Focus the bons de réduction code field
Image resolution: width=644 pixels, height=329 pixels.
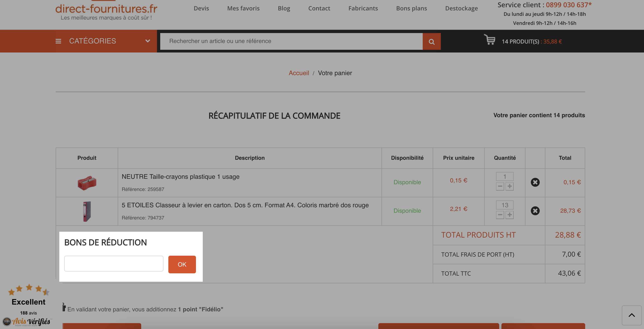[x=114, y=264]
